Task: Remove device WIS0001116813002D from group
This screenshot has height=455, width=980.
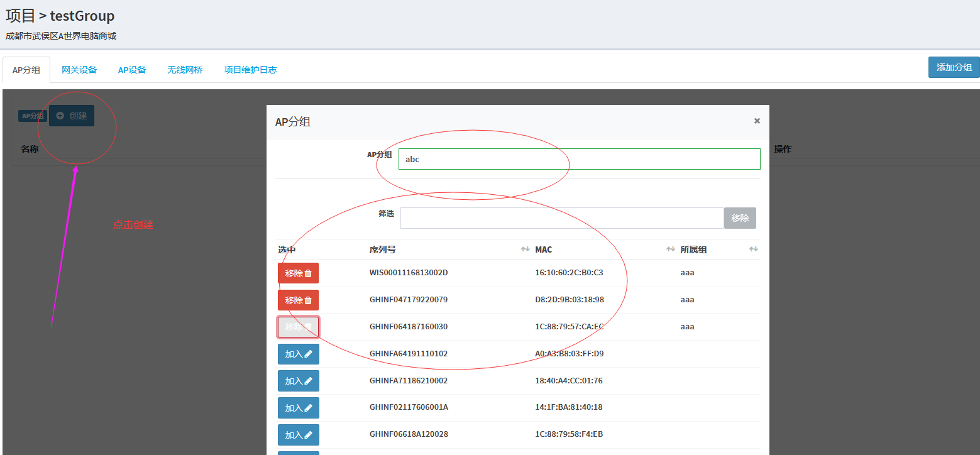Action: pyautogui.click(x=298, y=273)
